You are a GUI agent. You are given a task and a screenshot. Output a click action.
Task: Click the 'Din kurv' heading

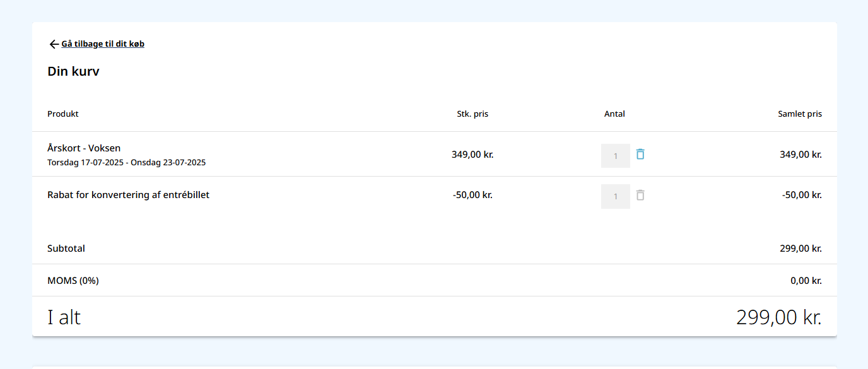pyautogui.click(x=73, y=71)
